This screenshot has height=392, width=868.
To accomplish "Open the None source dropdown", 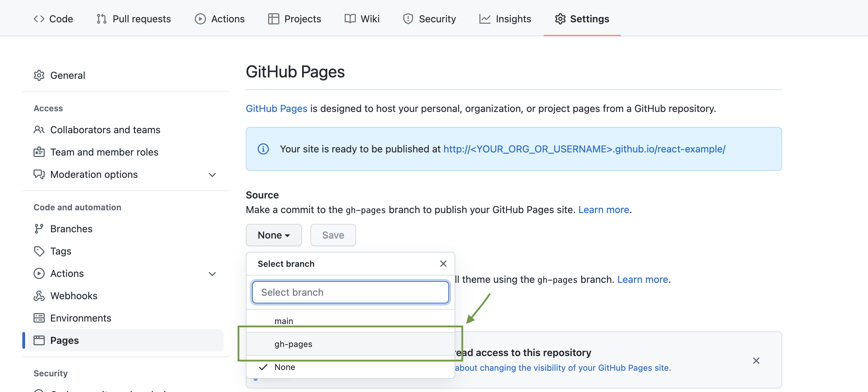I will [x=274, y=235].
